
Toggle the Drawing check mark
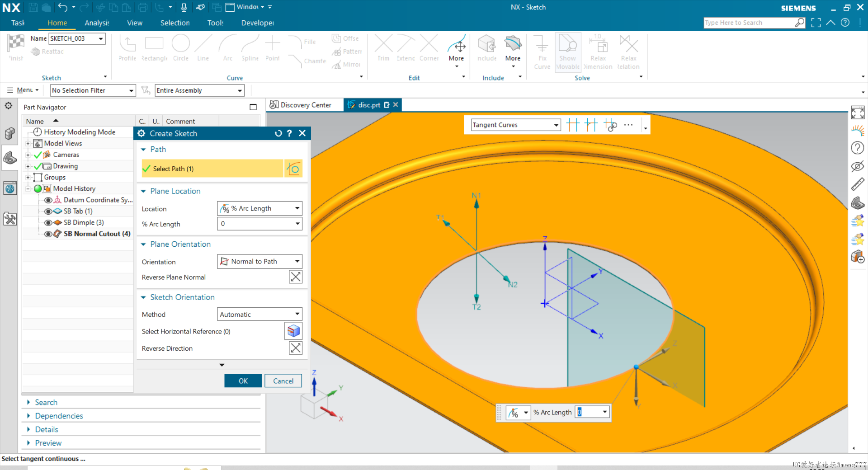pyautogui.click(x=38, y=166)
